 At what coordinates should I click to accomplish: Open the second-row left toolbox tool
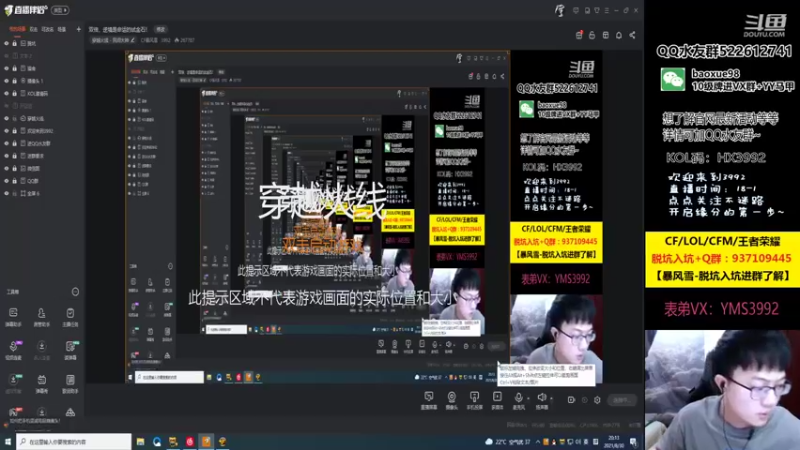[13, 350]
